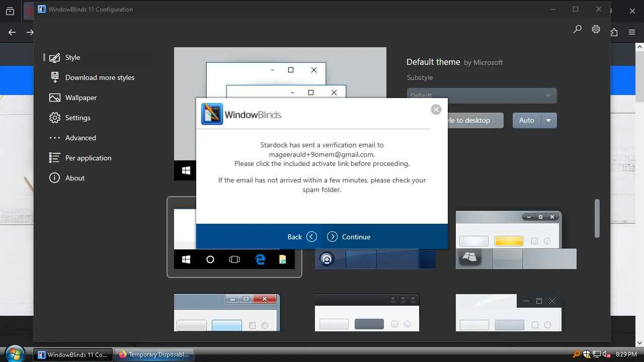Click the styles list scrollbar thumb

point(597,218)
